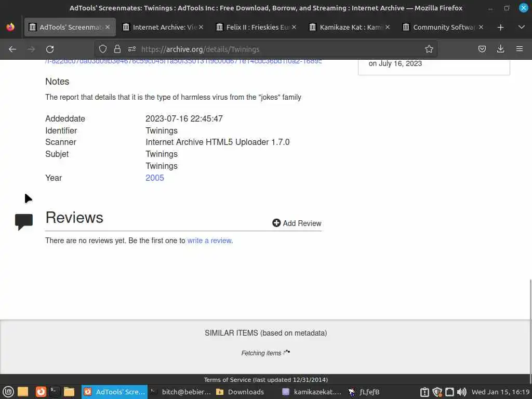Open the Linux Mint start menu
The height and width of the screenshot is (399, 532).
coord(8,392)
